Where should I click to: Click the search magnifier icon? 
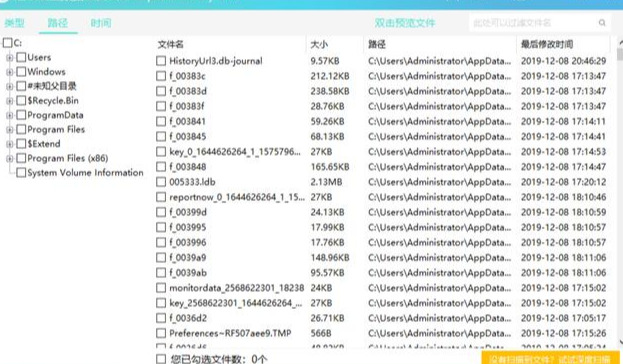tap(602, 23)
